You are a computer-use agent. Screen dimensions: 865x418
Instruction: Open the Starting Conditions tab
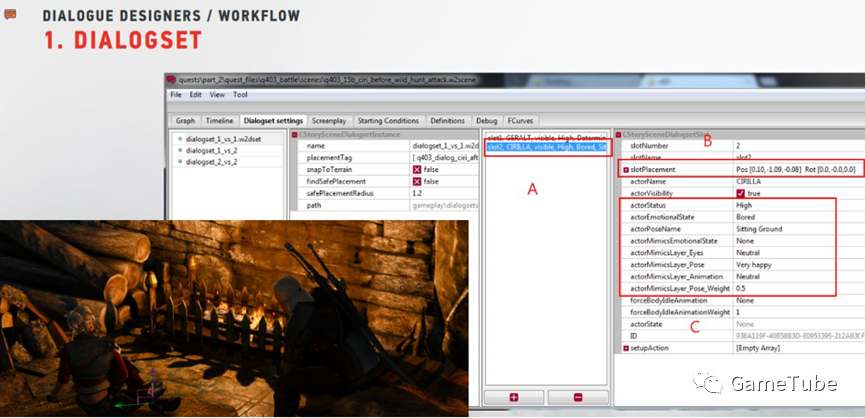[x=388, y=121]
